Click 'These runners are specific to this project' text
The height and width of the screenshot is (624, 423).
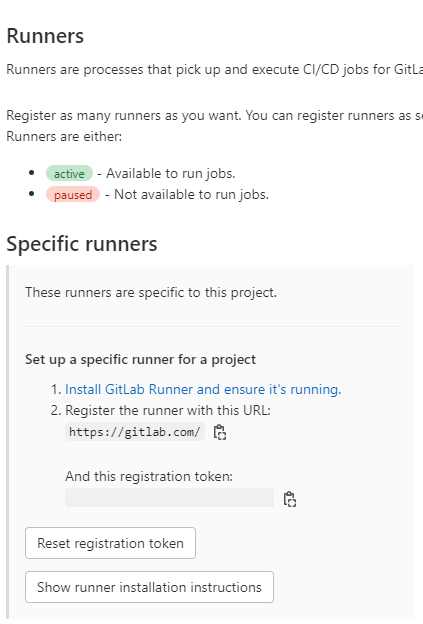coord(151,292)
